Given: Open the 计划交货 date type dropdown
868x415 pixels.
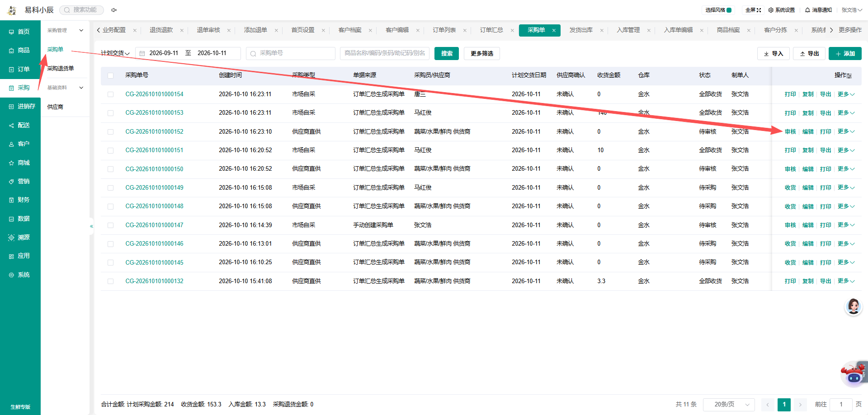Looking at the screenshot, I should 115,53.
